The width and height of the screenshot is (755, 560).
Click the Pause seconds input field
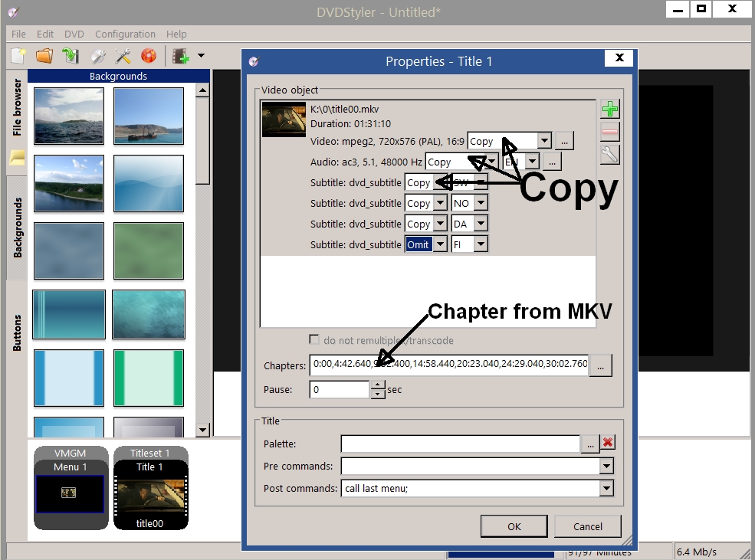pos(340,389)
